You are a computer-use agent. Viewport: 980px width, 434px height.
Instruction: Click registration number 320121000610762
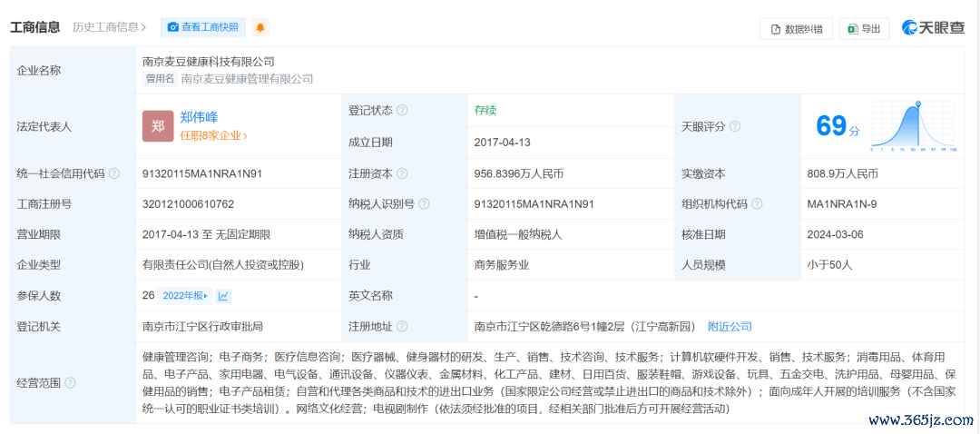(188, 204)
